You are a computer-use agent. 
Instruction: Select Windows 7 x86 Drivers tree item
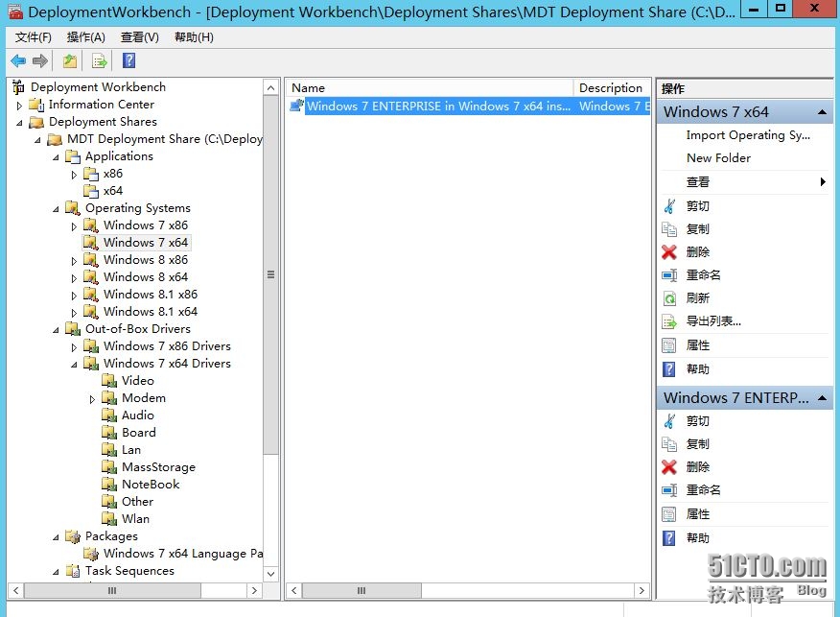pyautogui.click(x=167, y=346)
